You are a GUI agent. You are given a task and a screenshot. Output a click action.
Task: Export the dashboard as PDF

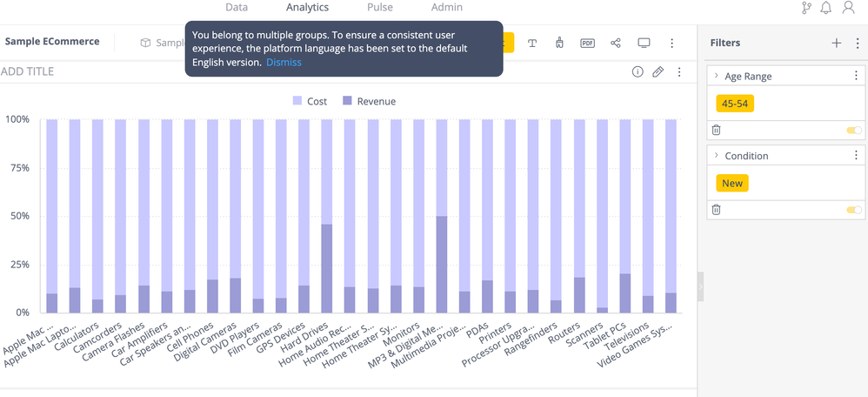pos(587,43)
